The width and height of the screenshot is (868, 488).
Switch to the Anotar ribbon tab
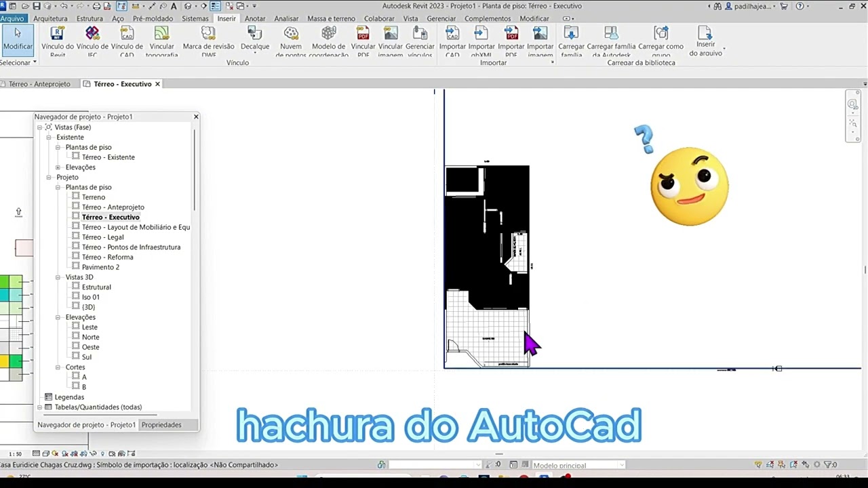pos(255,18)
